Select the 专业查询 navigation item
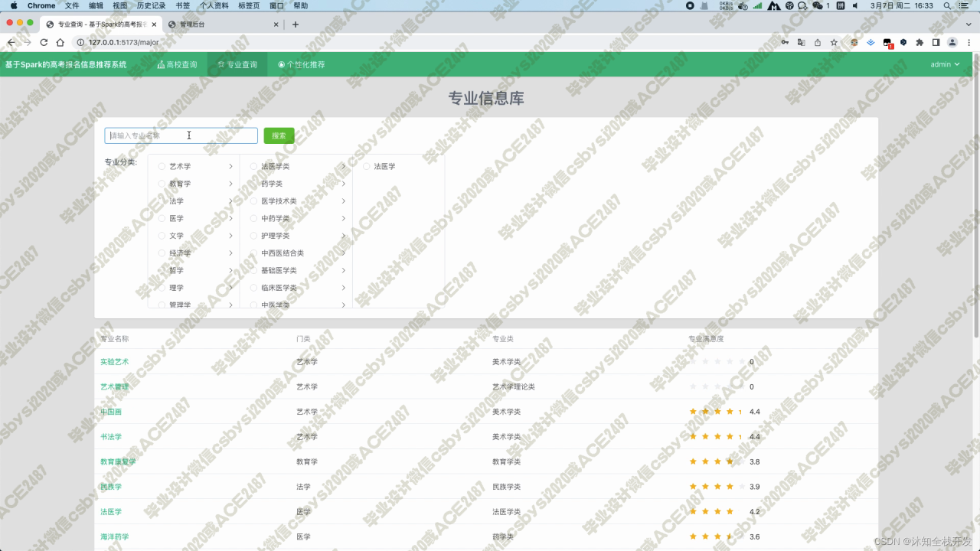The image size is (980, 551). pyautogui.click(x=237, y=65)
